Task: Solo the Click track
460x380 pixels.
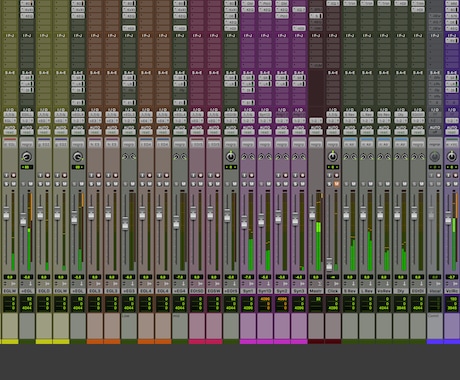Action: [x=330, y=184]
